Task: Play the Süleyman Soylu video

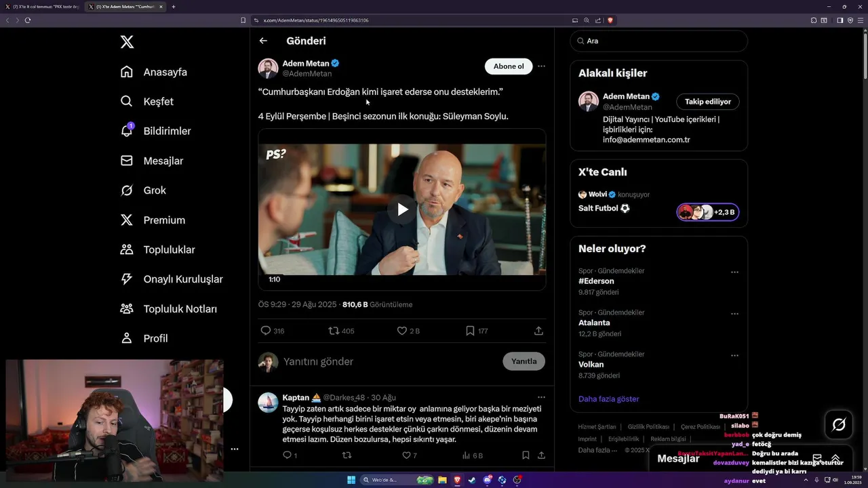Action: [402, 209]
